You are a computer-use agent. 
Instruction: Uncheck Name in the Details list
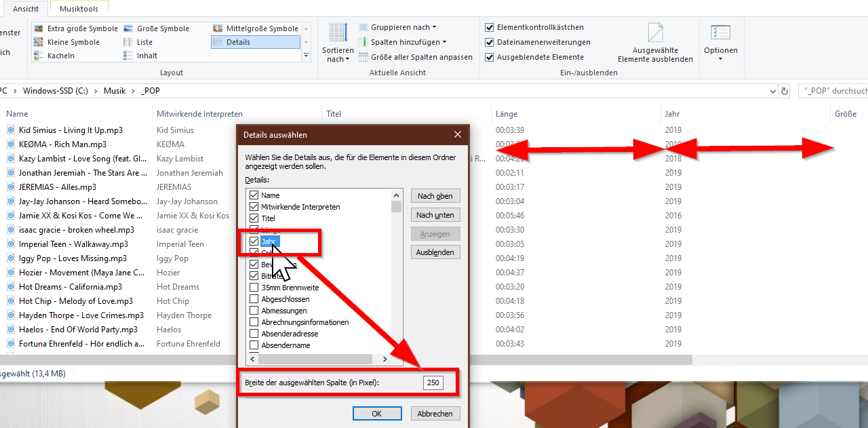[x=254, y=195]
